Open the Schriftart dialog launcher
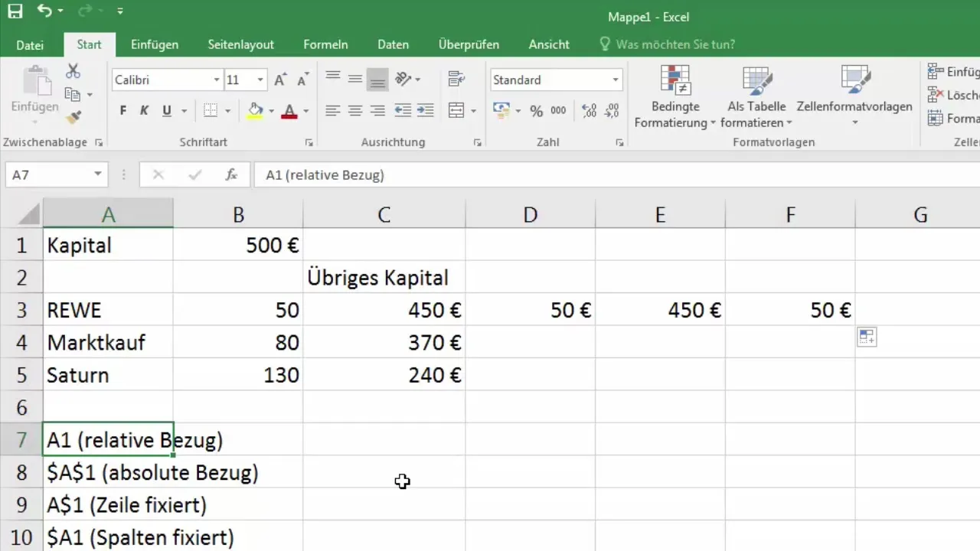Screen dimensions: 980x551 click(x=309, y=142)
